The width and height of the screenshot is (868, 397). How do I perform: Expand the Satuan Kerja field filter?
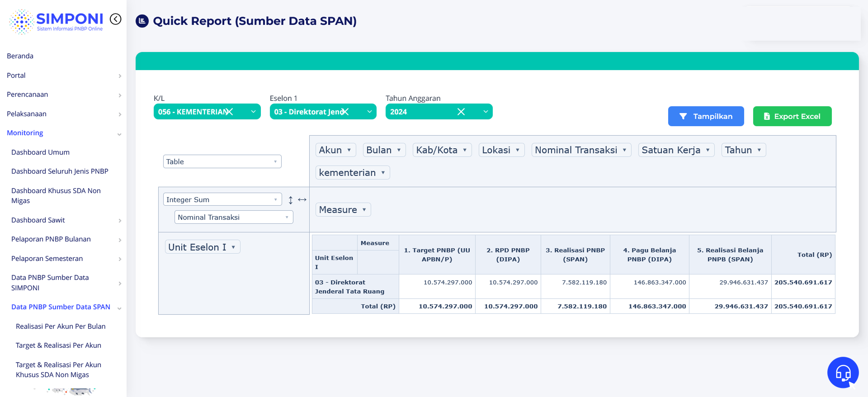tap(708, 150)
